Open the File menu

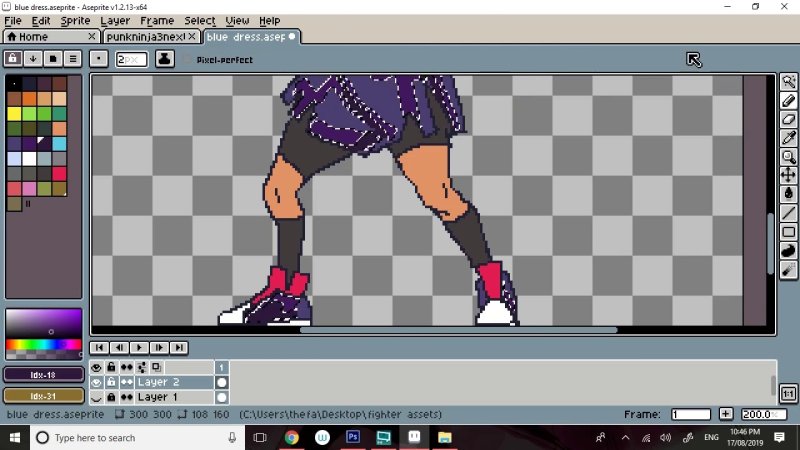13,21
